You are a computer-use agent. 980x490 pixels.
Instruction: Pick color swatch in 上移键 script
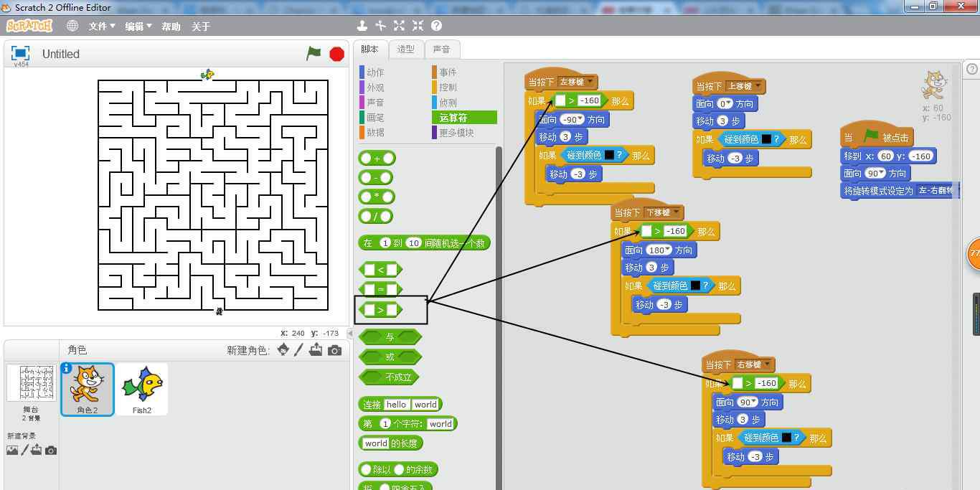[765, 139]
